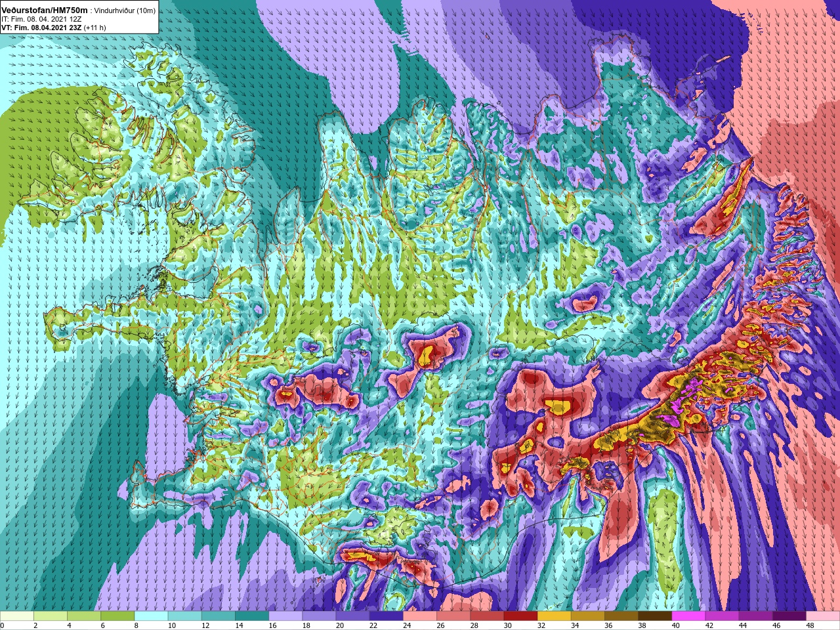The width and height of the screenshot is (840, 630).
Task: Click the '16' label on the legend scale
Action: (x=272, y=625)
